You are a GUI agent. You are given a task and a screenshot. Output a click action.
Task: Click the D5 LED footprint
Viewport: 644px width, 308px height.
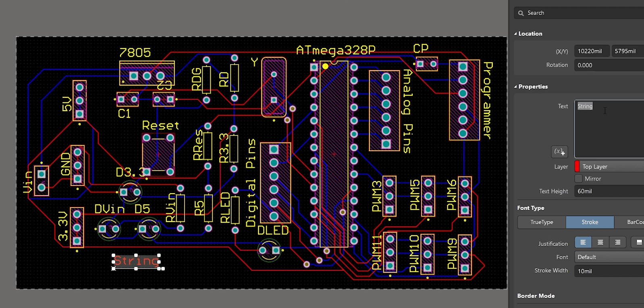coord(149,229)
